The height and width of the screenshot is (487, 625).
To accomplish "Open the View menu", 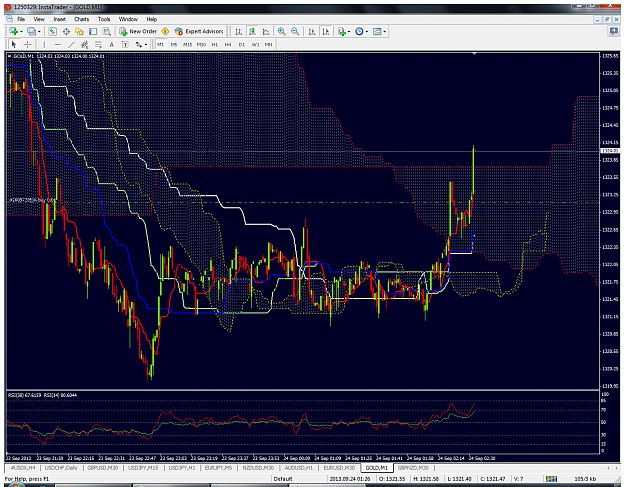I will [x=39, y=19].
